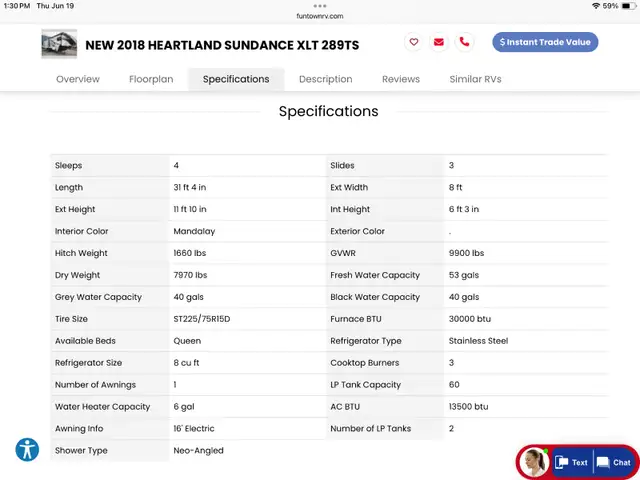The image size is (640, 480).
Task: Save RV with the heart favorite icon
Action: click(x=413, y=42)
